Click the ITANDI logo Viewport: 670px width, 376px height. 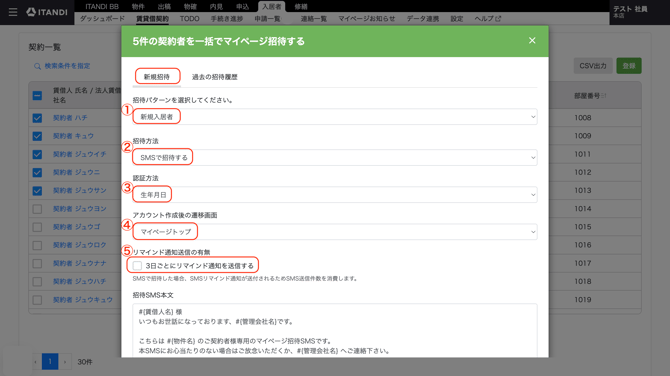(x=47, y=12)
